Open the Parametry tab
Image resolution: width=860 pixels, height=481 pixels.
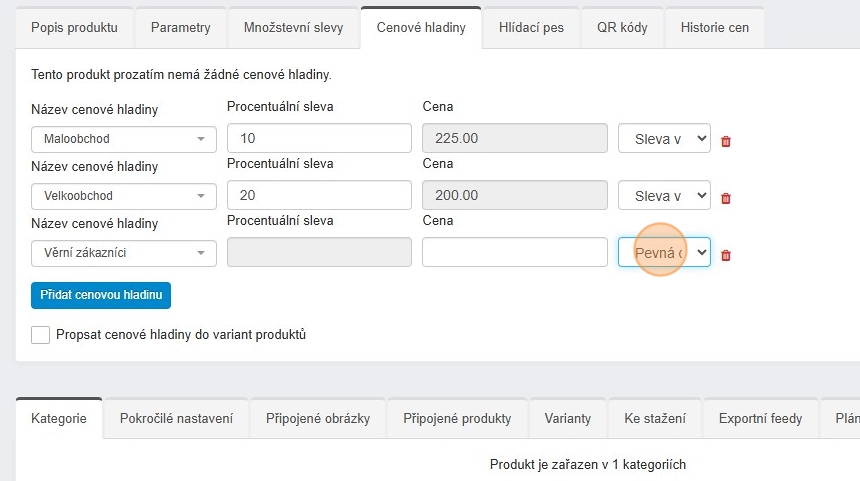[180, 28]
